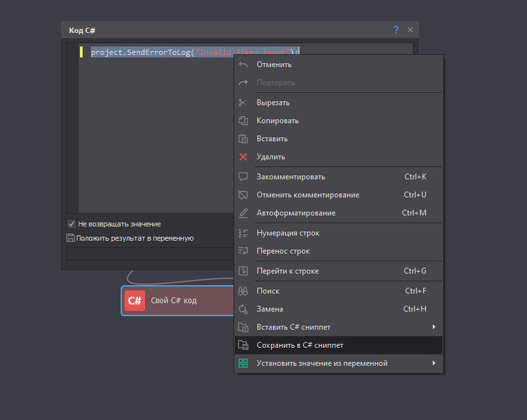Click the undo arrow icon (Отменить)
527x420 pixels.
click(243, 65)
